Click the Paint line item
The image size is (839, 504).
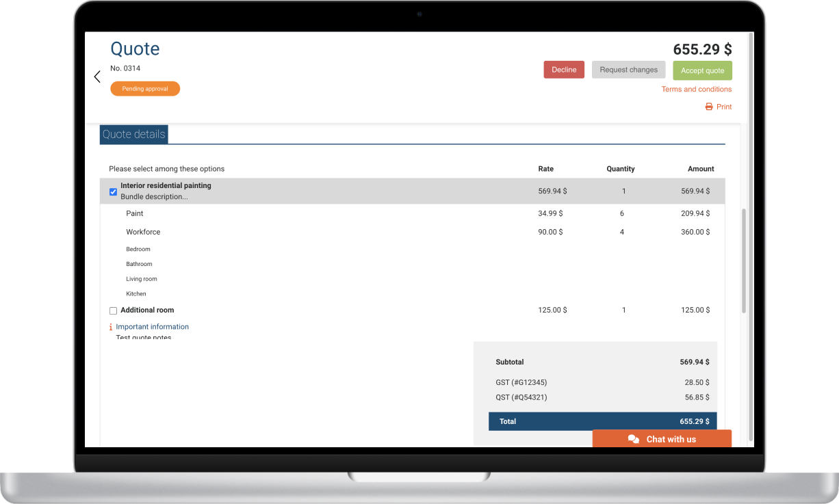coord(135,213)
